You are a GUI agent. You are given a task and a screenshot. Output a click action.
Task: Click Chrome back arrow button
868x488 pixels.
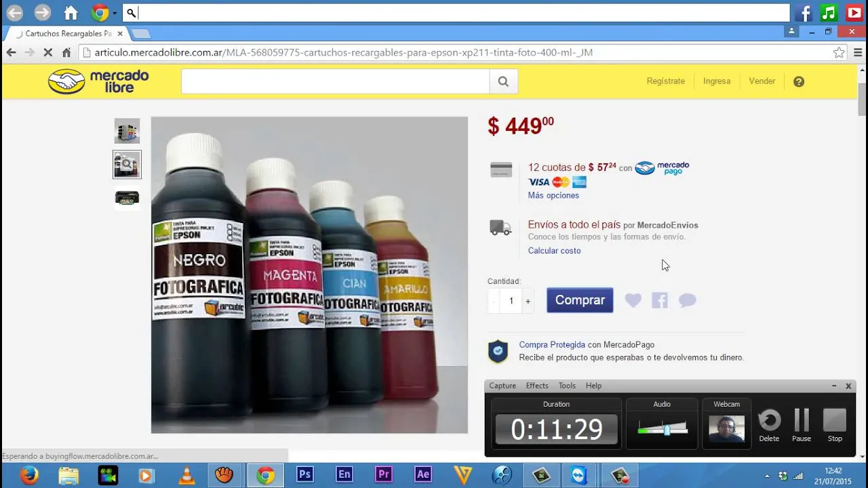click(x=11, y=52)
